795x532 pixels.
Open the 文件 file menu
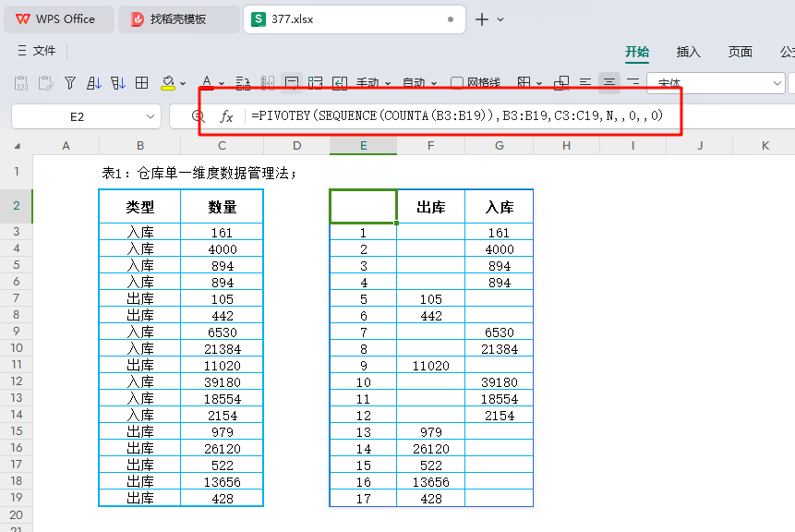37,51
